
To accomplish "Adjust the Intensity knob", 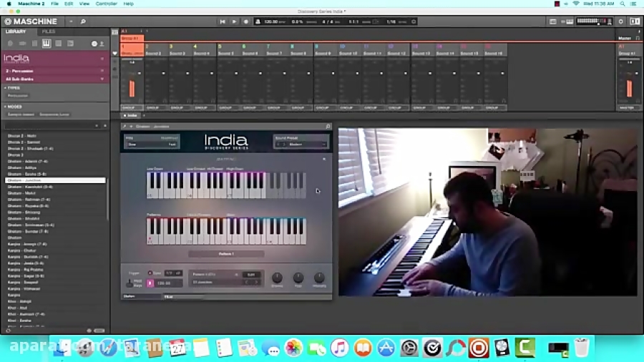I will point(319,278).
